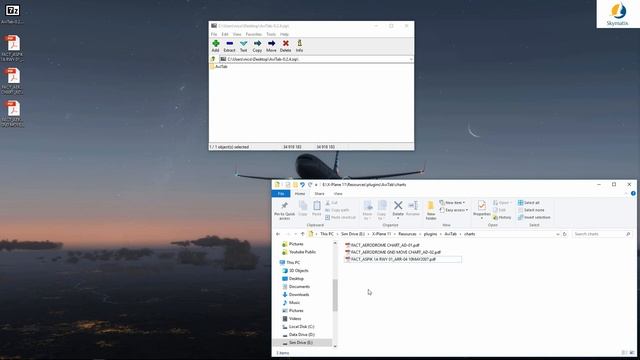Click the Explorer sidebar vertical scrollbar

[x=335, y=294]
